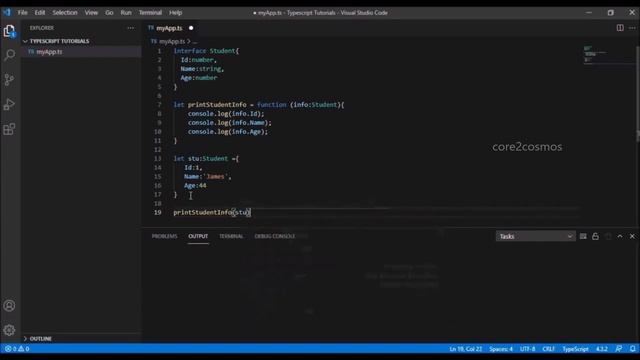This screenshot has height=360, width=640.
Task: Open the Run and Debug view icon
Action: tap(9, 104)
